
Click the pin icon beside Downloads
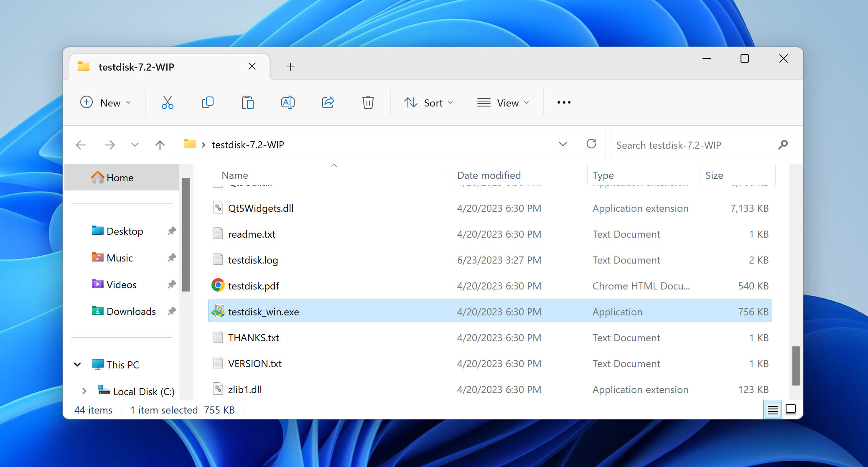point(172,311)
